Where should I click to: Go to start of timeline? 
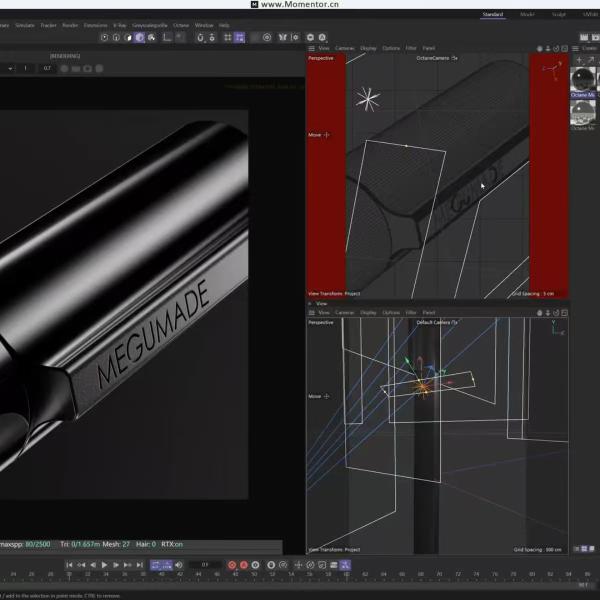click(x=69, y=565)
